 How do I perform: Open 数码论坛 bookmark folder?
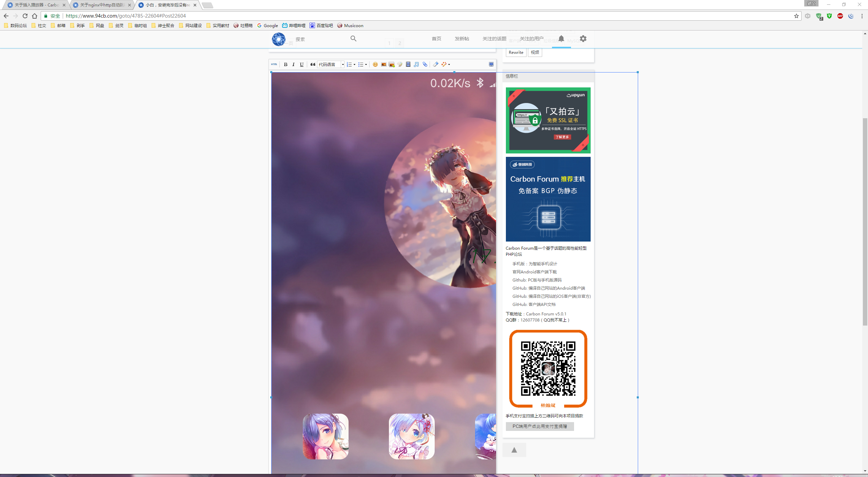pyautogui.click(x=15, y=25)
